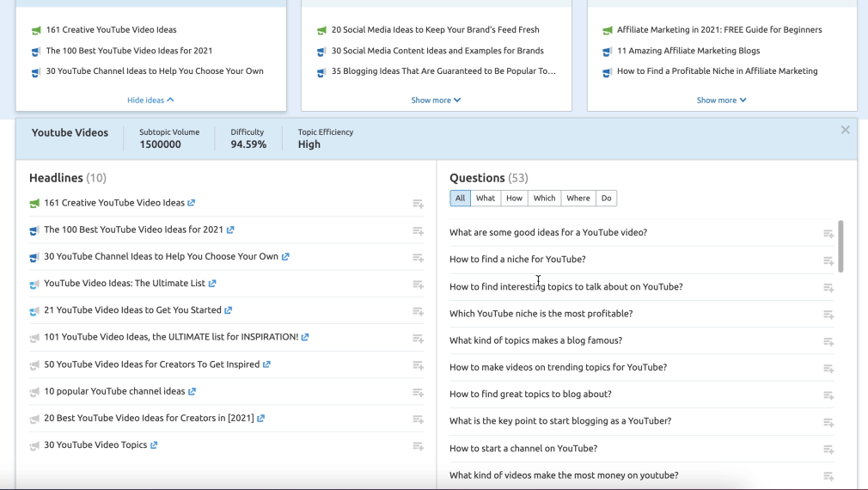Add 'YouTube Video Ideas: The Ultimate List' to favorites

pyautogui.click(x=418, y=285)
